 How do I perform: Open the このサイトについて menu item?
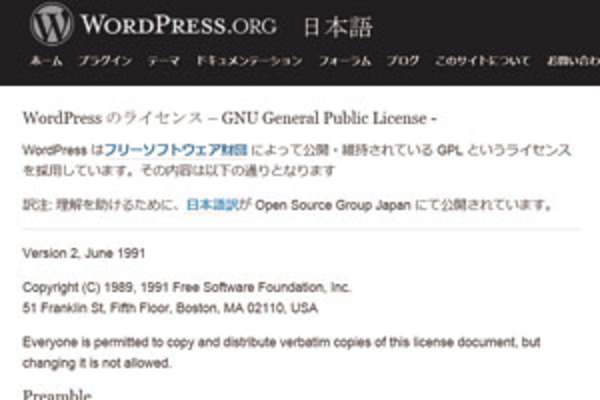482,61
